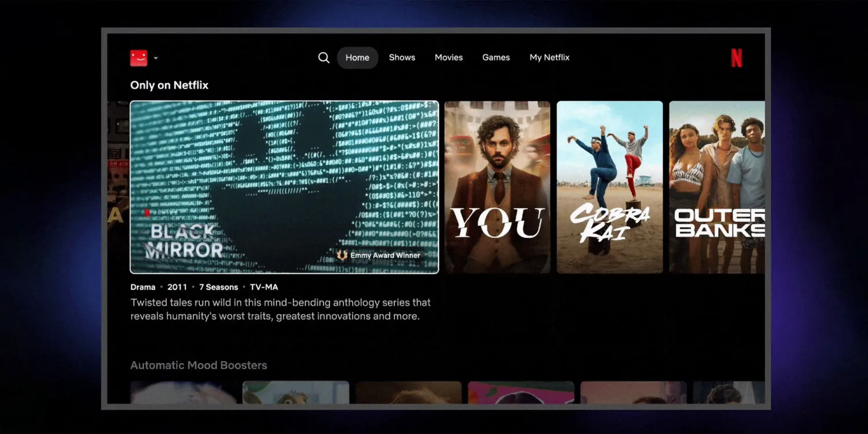
Task: Click the Emmy Award Winner laurel badge
Action: (x=342, y=255)
